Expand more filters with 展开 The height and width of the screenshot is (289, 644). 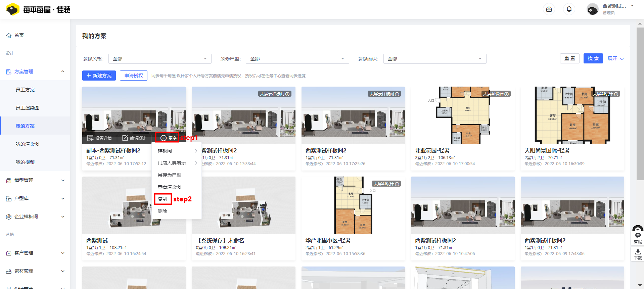click(x=616, y=58)
